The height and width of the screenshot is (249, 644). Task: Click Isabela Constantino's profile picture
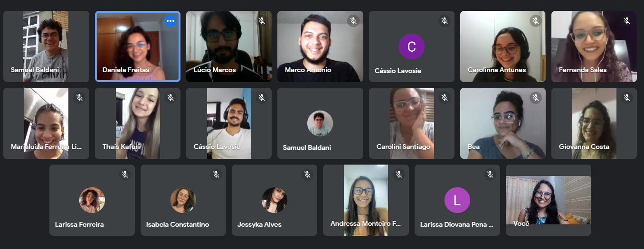(x=183, y=200)
